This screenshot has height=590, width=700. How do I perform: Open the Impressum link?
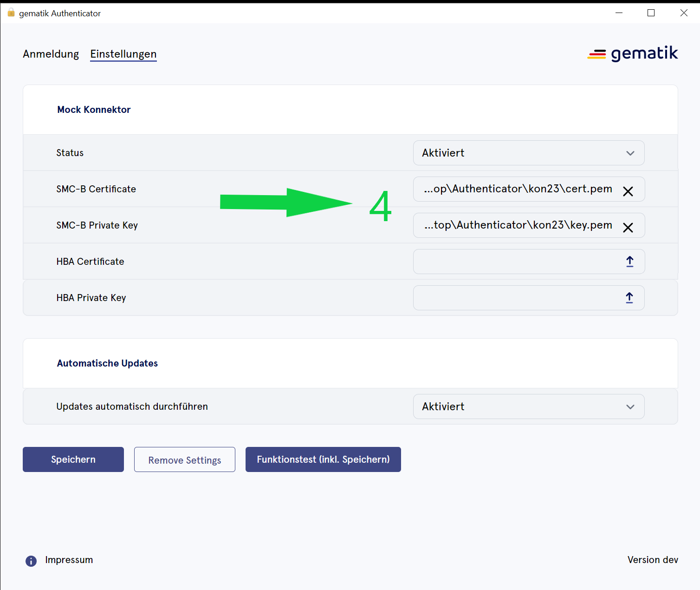coord(69,560)
